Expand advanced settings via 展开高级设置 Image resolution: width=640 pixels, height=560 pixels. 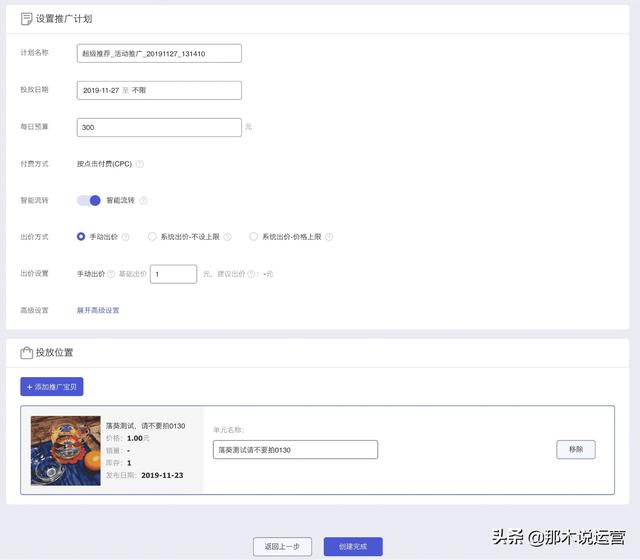(x=98, y=310)
